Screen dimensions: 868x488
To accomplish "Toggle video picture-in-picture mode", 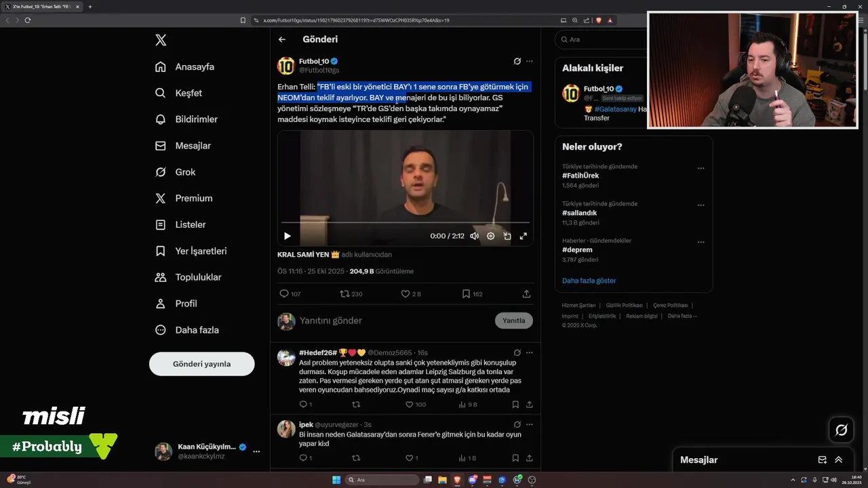I will pyautogui.click(x=507, y=236).
